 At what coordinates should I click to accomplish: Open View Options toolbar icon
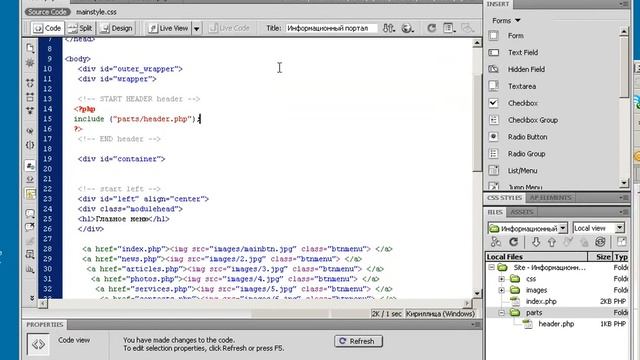[x=449, y=28]
